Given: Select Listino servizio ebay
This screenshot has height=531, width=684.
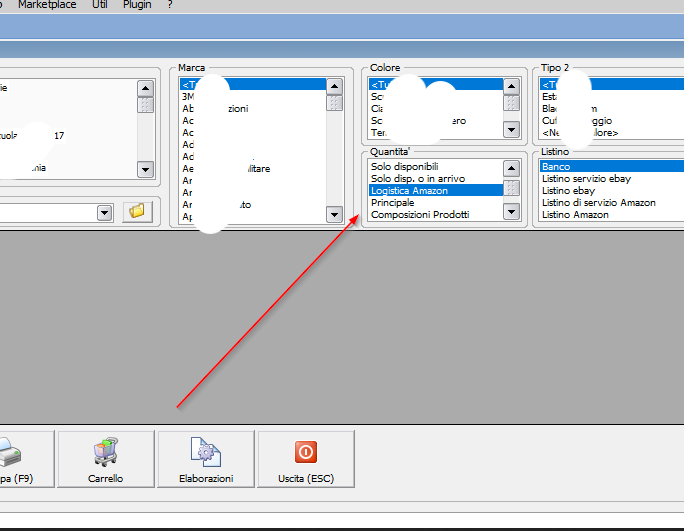Looking at the screenshot, I should (x=612, y=178).
